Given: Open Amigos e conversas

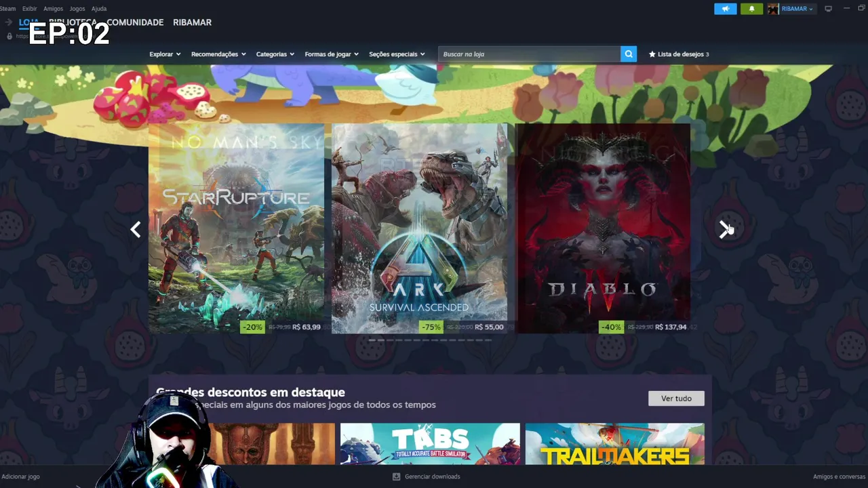Looking at the screenshot, I should (840, 476).
